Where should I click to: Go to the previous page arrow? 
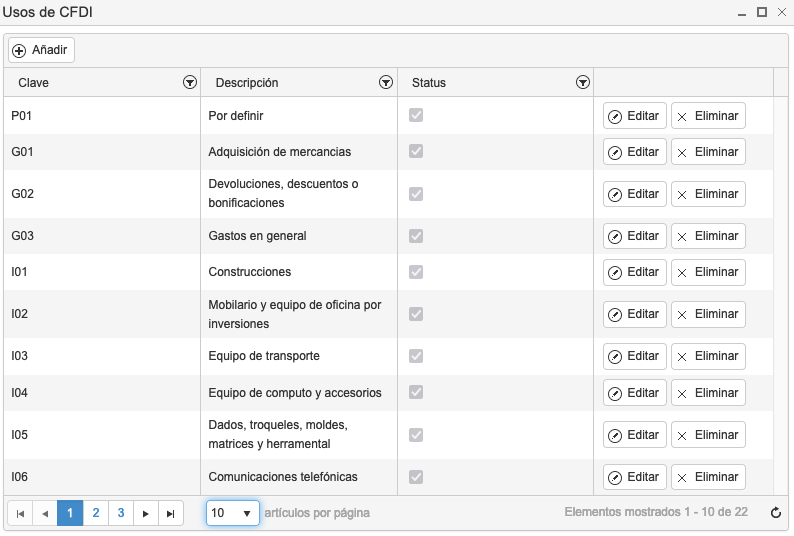tap(45, 513)
